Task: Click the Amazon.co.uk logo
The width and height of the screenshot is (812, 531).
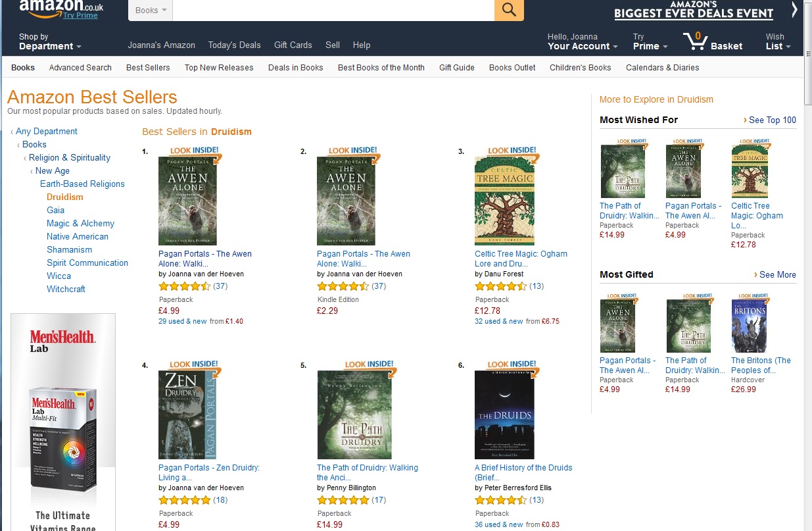Action: [x=60, y=9]
